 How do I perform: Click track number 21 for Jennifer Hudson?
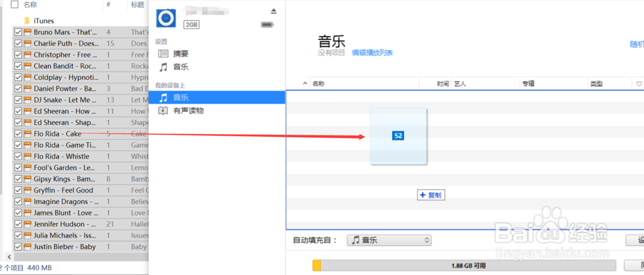click(109, 224)
